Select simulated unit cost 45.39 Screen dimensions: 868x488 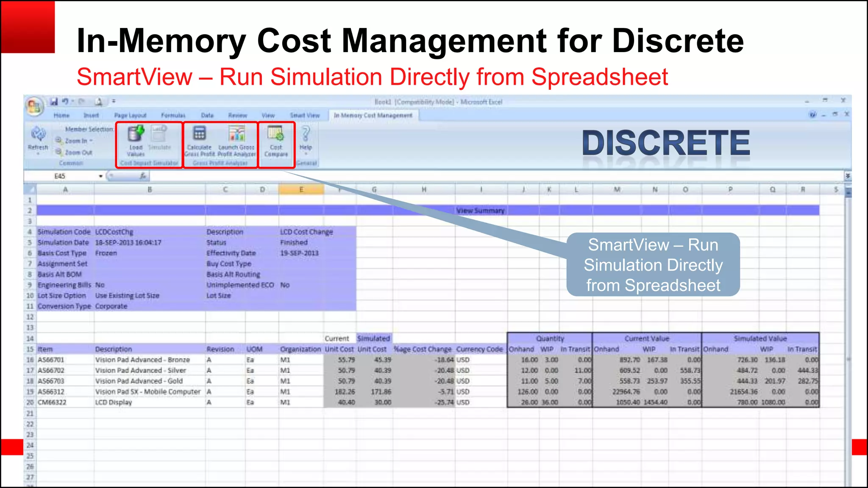click(x=374, y=360)
